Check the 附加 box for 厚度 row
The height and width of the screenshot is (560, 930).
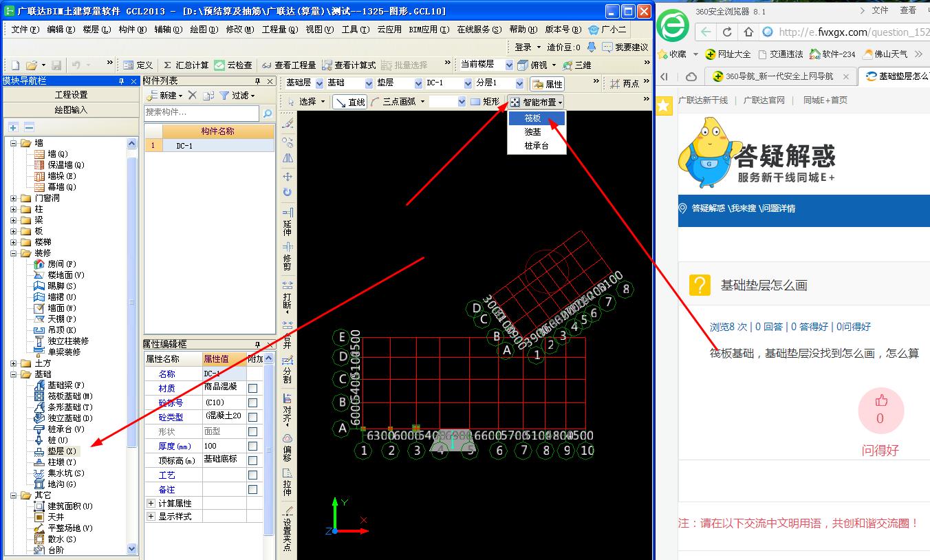tap(253, 446)
